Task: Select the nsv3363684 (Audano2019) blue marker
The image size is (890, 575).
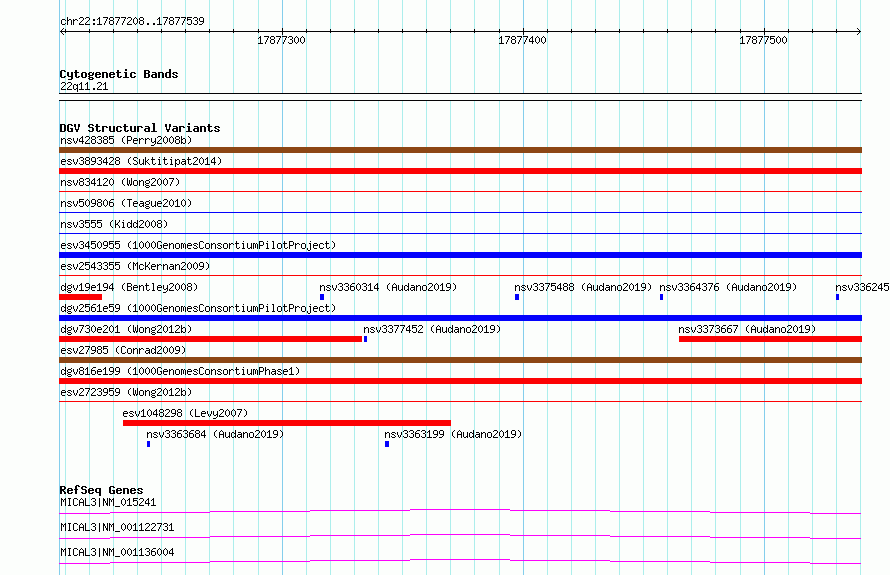Action: pyautogui.click(x=149, y=444)
